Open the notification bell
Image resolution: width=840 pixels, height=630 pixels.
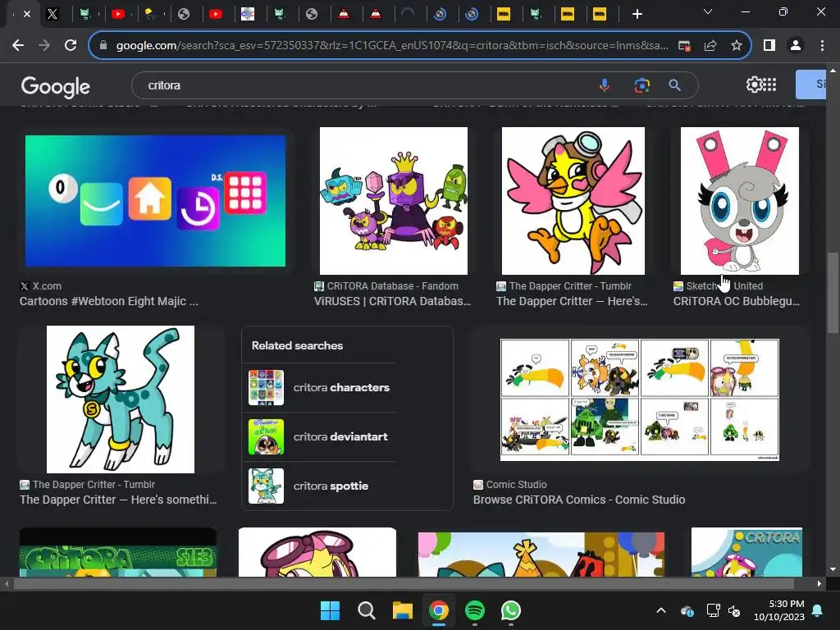point(818,610)
